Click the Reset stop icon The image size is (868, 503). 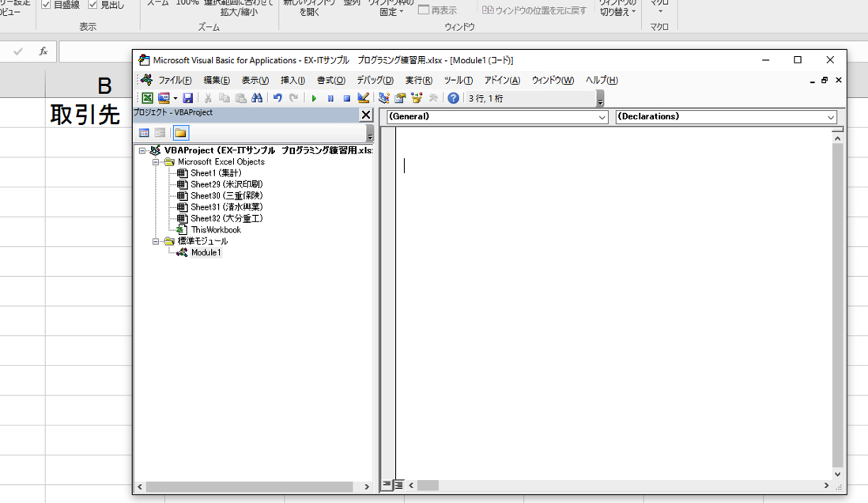346,98
